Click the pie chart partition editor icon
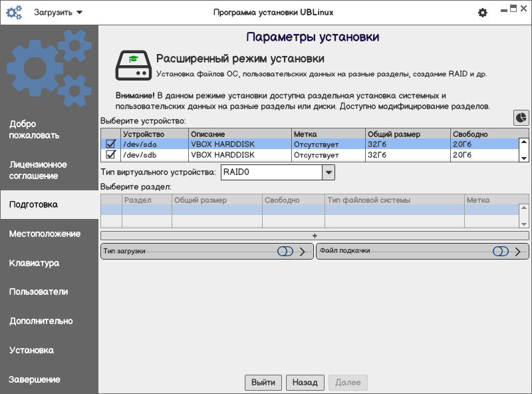Screen dimensions: 532x394 [521, 117]
